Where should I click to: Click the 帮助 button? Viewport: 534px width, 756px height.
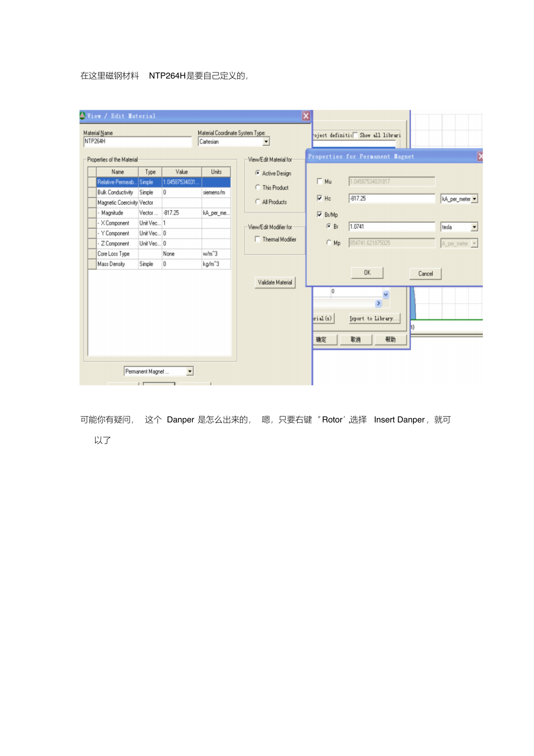tap(390, 340)
